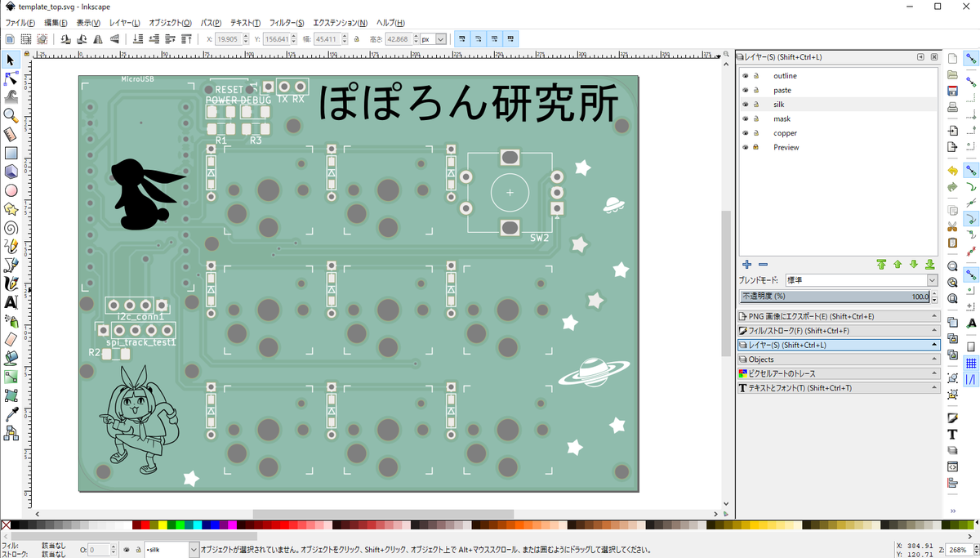Image resolution: width=980 pixels, height=558 pixels.
Task: Select the Star shape tool
Action: pos(11,209)
